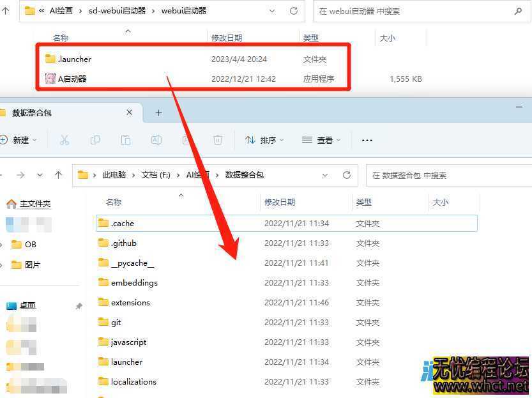The height and width of the screenshot is (398, 532).
Task: Expand the OB item in the sidebar
Action: (x=3, y=245)
